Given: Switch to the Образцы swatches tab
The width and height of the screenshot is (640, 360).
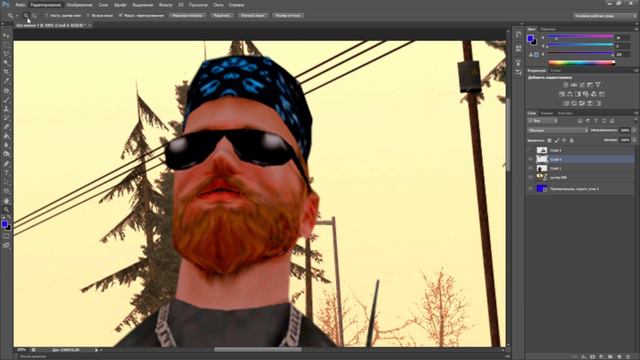Looking at the screenshot, I should (x=548, y=29).
